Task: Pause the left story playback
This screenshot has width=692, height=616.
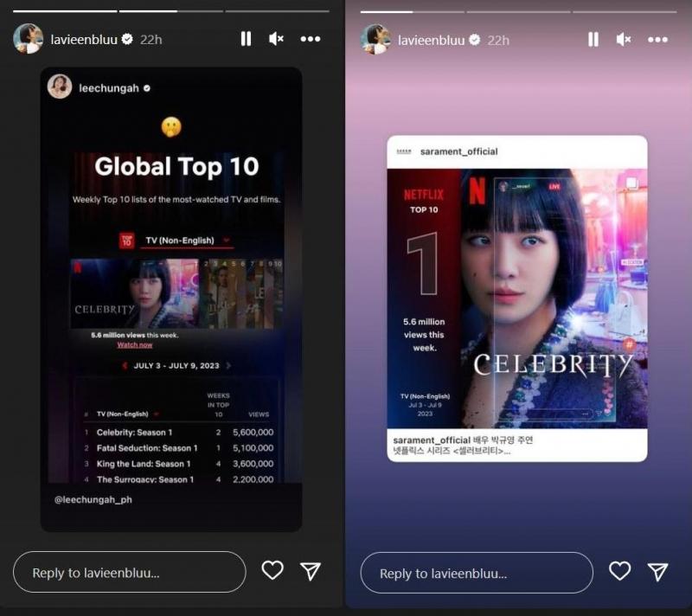Action: [246, 39]
